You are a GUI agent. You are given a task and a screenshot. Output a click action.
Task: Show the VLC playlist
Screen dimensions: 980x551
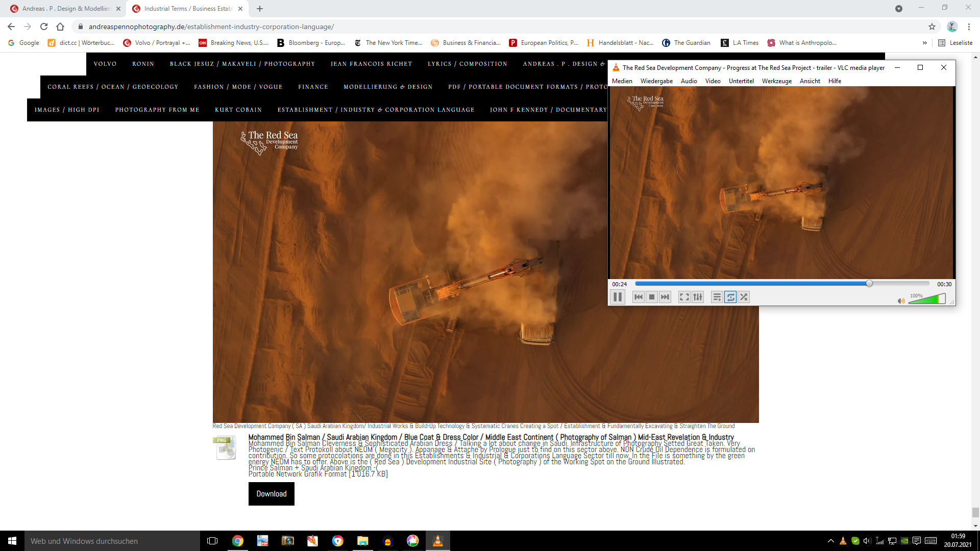click(717, 297)
